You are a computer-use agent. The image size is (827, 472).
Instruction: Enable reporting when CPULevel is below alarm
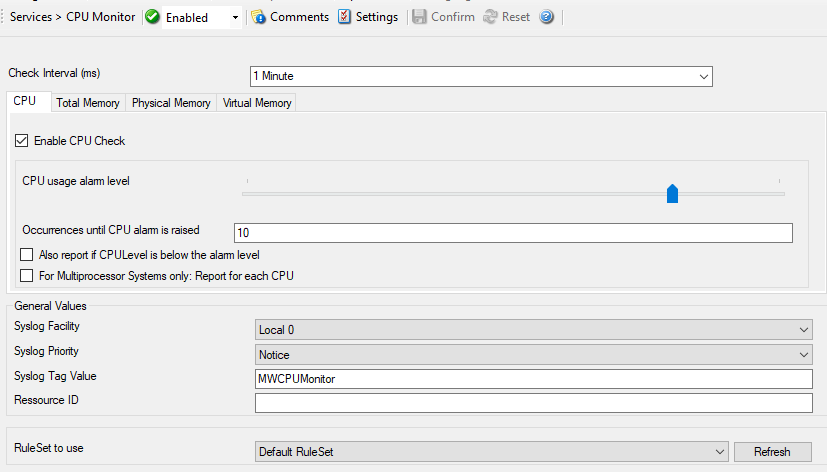(x=27, y=255)
